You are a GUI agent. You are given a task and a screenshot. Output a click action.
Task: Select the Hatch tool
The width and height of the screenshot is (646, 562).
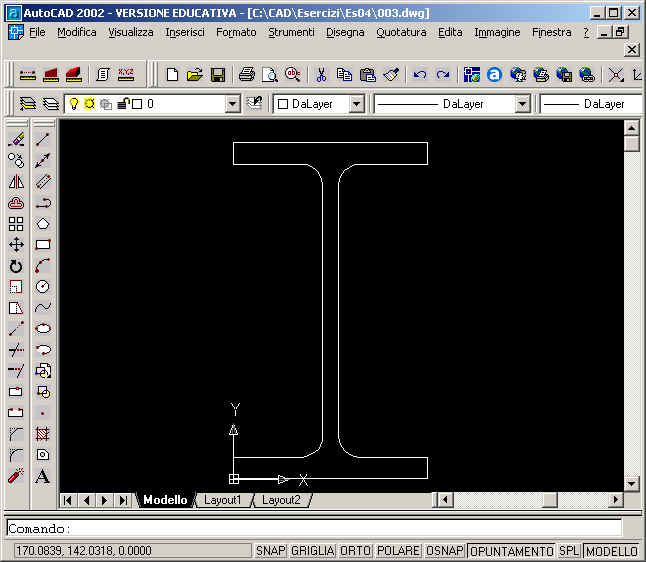(x=43, y=433)
